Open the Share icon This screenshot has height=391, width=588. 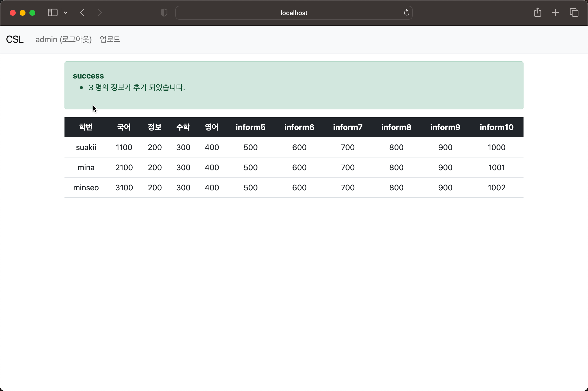537,13
